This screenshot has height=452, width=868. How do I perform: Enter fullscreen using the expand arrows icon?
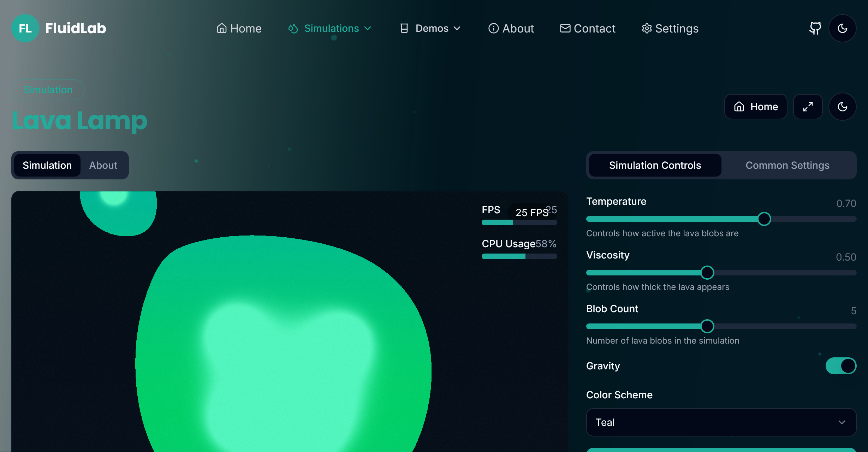[x=808, y=106]
